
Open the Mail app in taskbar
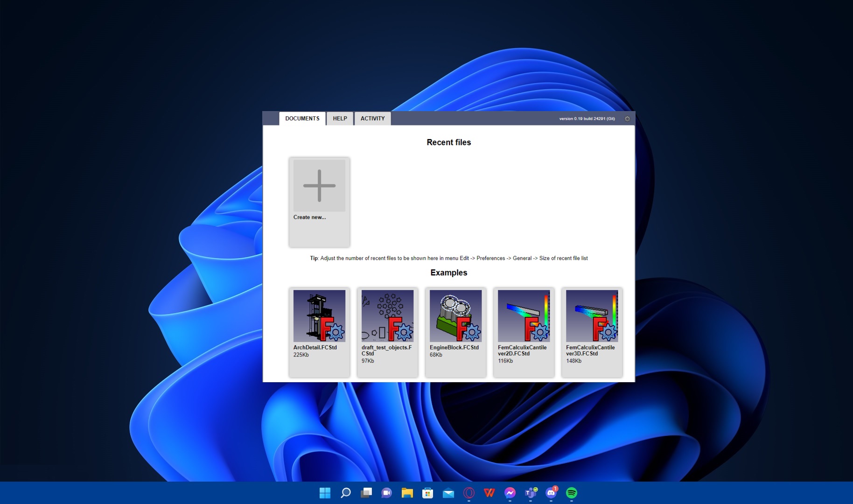[448, 493]
